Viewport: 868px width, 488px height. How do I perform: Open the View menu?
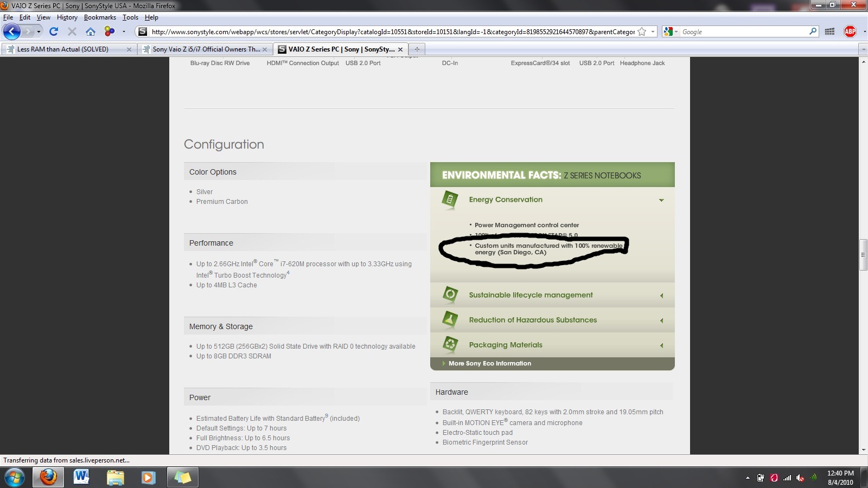43,17
